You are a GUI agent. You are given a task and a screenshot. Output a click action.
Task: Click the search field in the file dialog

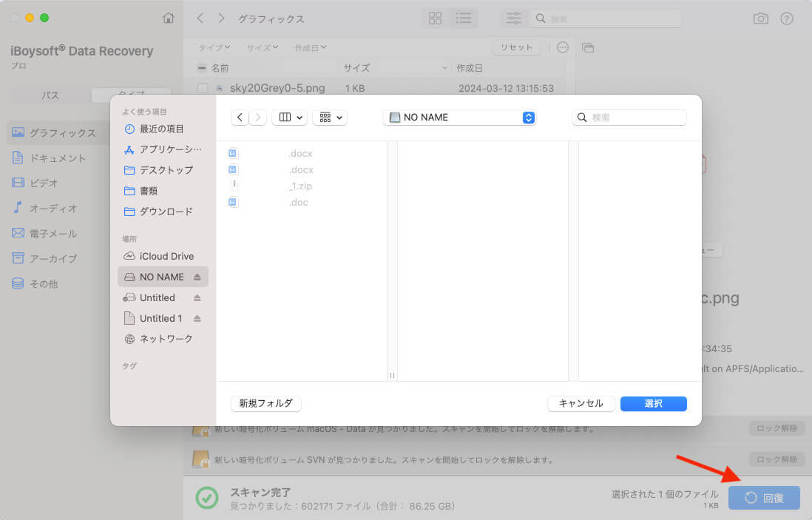629,117
